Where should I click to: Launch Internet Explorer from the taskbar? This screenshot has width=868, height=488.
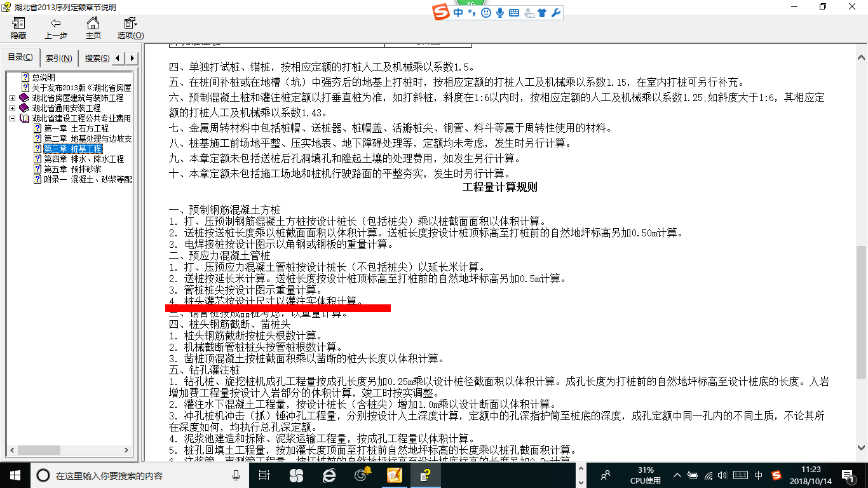coord(329,475)
